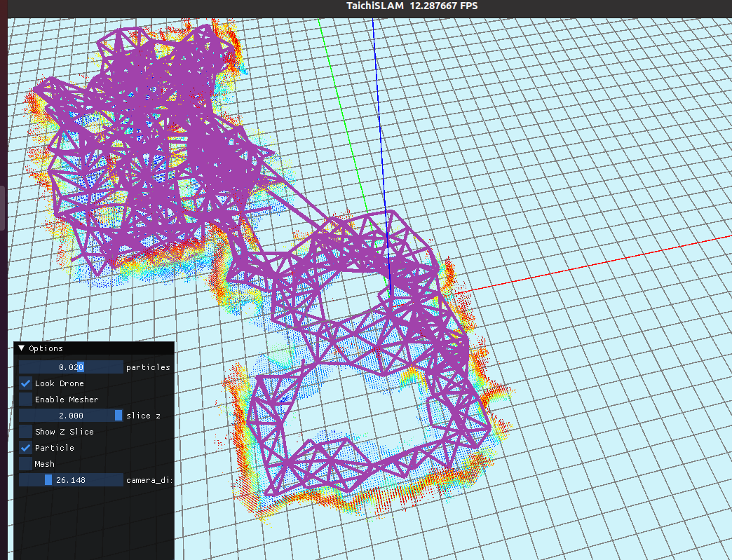This screenshot has width=732, height=560.
Task: Enable the Enable Mesher checkbox
Action: point(26,399)
